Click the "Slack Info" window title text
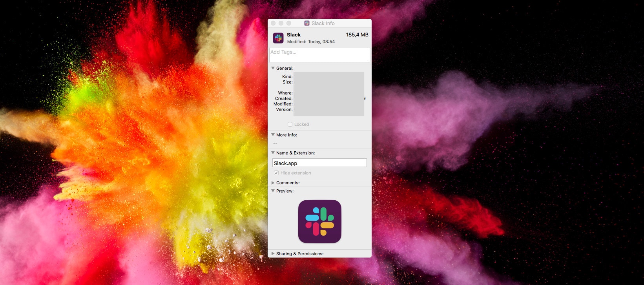The width and height of the screenshot is (644, 285). coord(323,23)
